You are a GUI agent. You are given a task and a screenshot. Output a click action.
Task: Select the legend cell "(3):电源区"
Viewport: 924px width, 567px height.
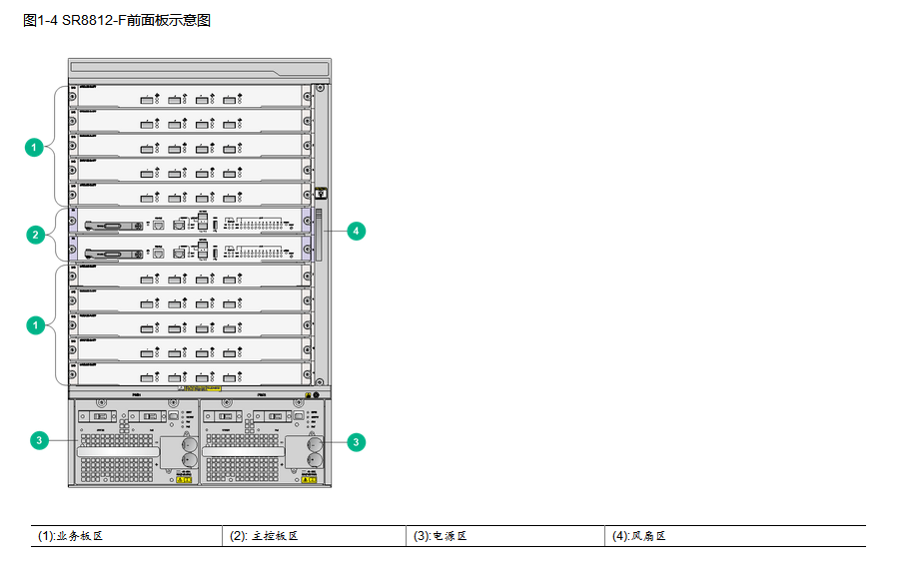tap(505, 536)
